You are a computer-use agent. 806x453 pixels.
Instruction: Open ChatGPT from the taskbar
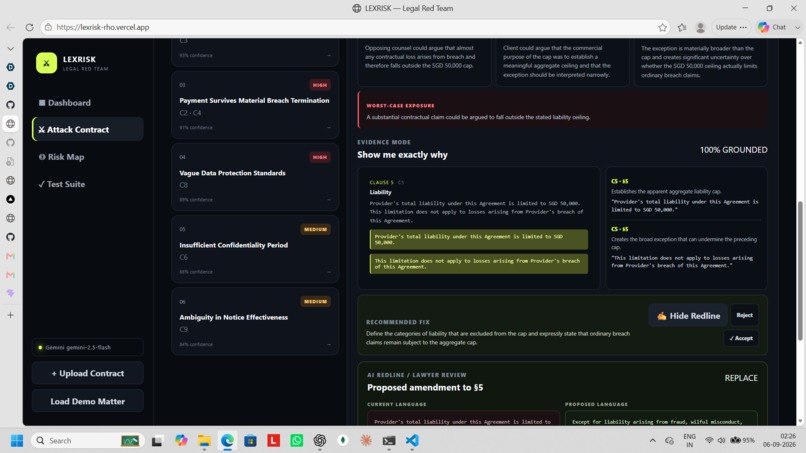(x=320, y=441)
